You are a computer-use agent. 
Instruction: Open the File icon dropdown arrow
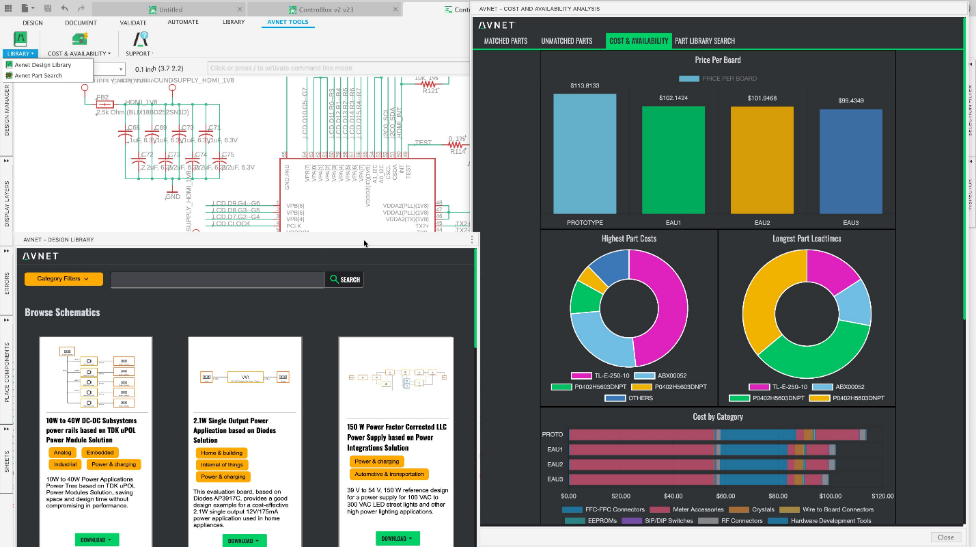coord(32,9)
